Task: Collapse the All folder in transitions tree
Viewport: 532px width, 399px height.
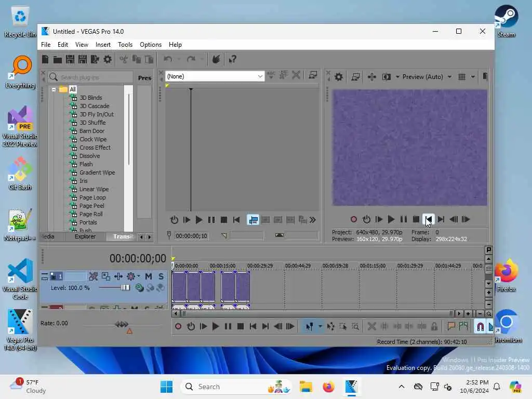Action: pos(54,89)
